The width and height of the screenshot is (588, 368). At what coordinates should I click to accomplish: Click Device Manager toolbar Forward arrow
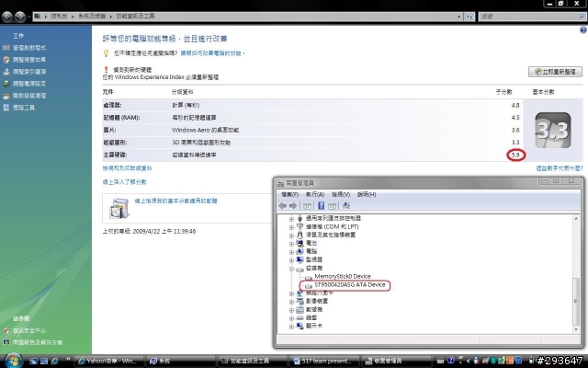pyautogui.click(x=293, y=206)
